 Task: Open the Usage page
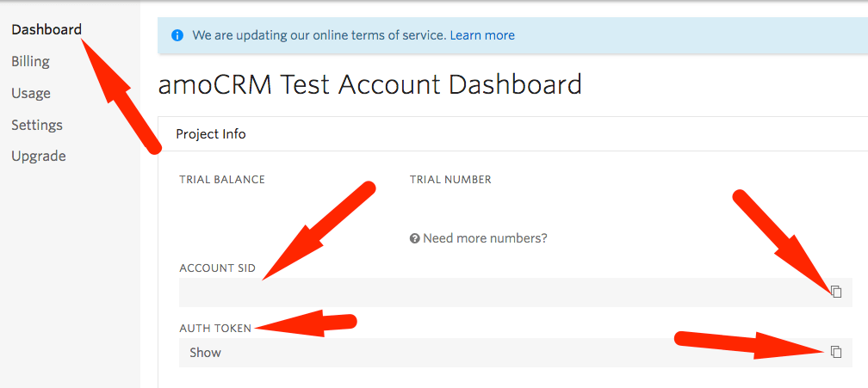click(31, 93)
